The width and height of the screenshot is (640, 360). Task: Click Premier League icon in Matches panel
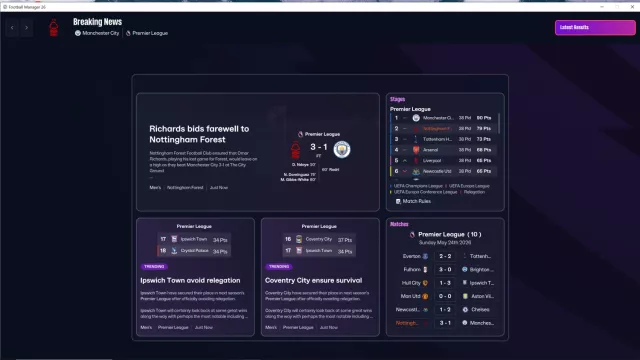412,234
